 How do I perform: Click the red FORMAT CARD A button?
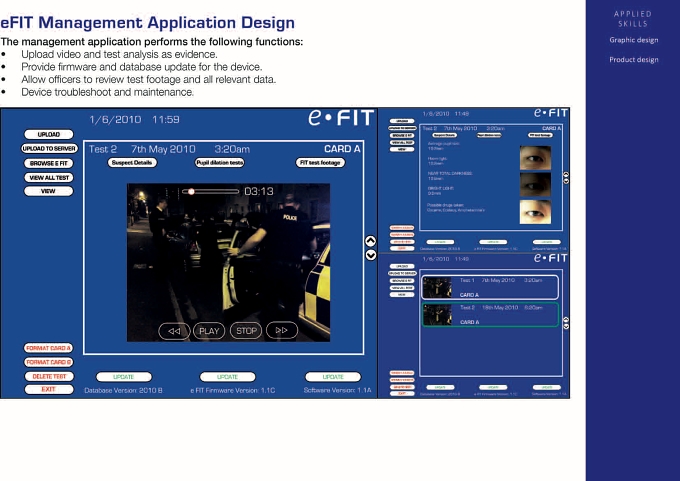pos(48,348)
